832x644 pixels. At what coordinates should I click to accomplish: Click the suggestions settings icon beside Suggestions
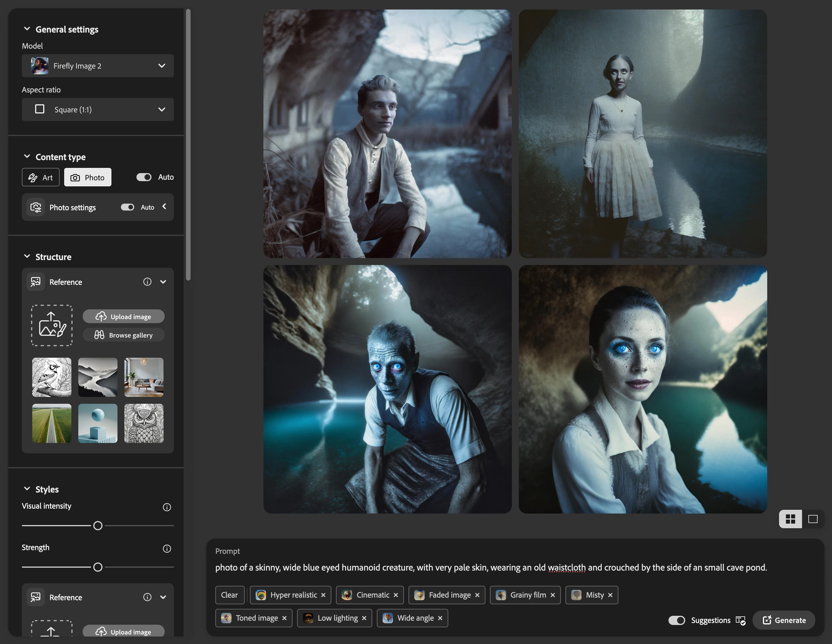[740, 620]
